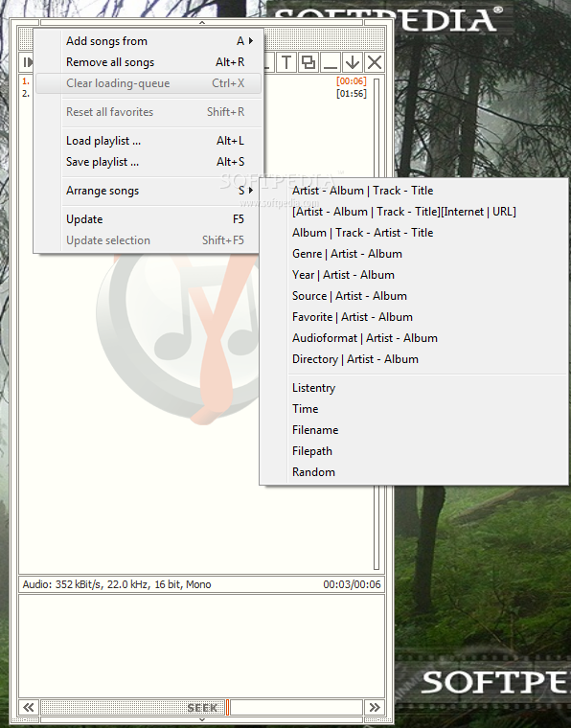Close the player with X icon
The height and width of the screenshot is (728, 571).
pos(375,62)
